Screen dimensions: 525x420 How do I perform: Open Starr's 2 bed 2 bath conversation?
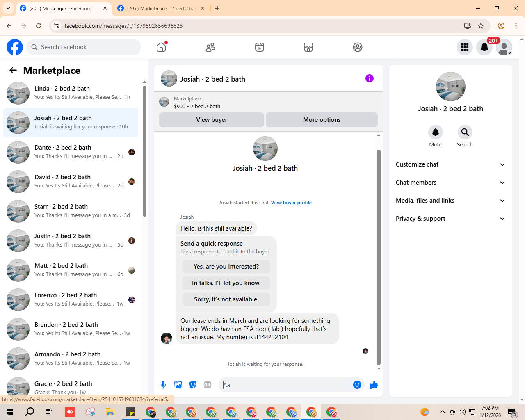pos(71,211)
